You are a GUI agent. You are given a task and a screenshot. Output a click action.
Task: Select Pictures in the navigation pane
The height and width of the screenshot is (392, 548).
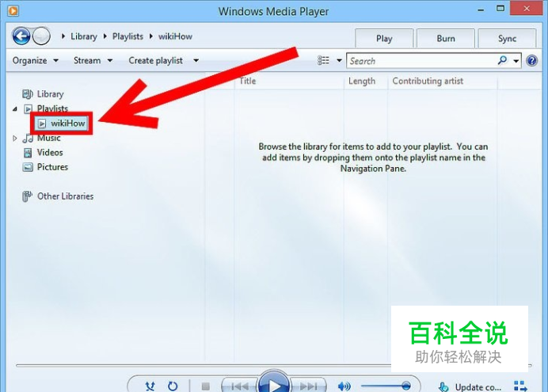point(52,167)
